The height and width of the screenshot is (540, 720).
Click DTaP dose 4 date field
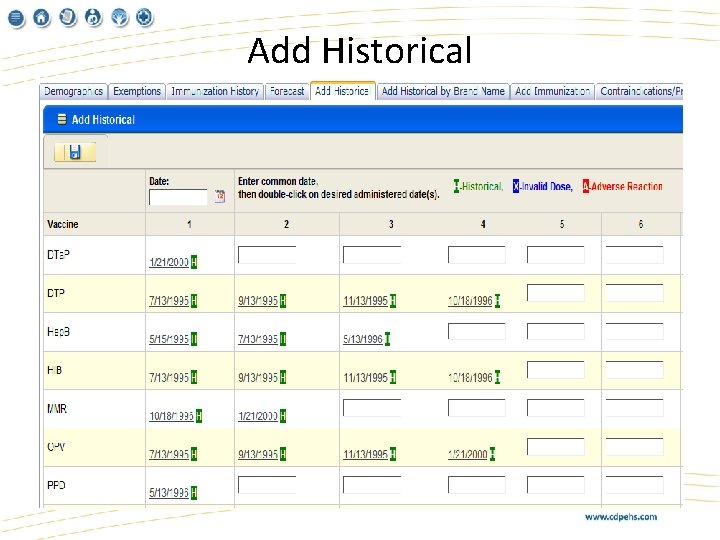click(x=477, y=255)
